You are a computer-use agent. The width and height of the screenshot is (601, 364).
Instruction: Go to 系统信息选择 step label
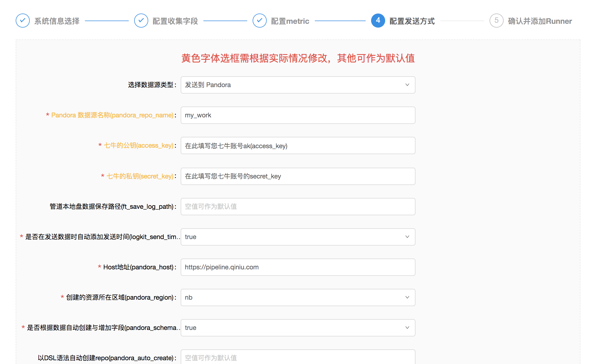[57, 21]
